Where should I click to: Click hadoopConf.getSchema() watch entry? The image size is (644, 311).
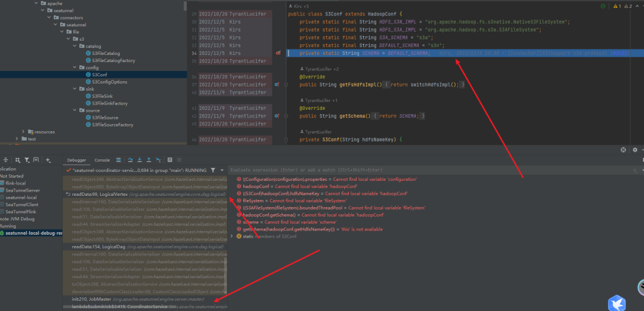point(310,215)
